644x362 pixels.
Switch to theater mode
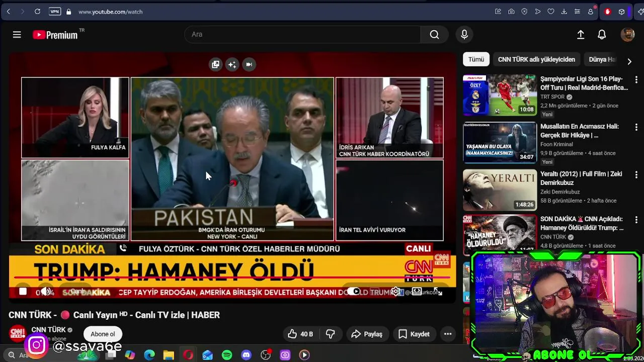pyautogui.click(x=417, y=292)
